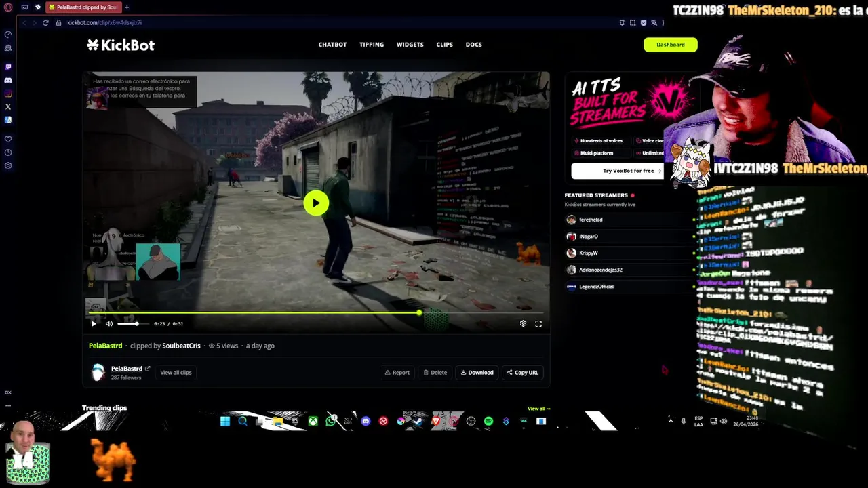This screenshot has height=488, width=868.
Task: Open the WIDGETS nav item
Action: pos(410,45)
